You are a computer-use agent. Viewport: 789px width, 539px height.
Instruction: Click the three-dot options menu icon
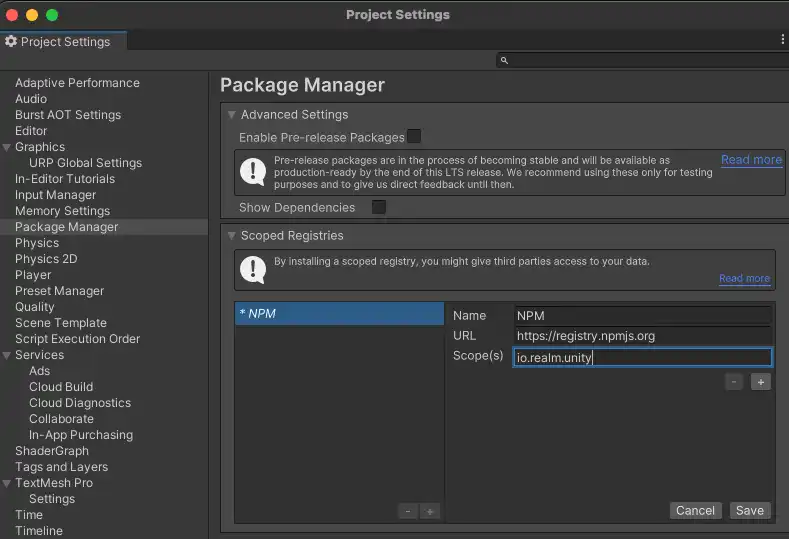coord(782,39)
